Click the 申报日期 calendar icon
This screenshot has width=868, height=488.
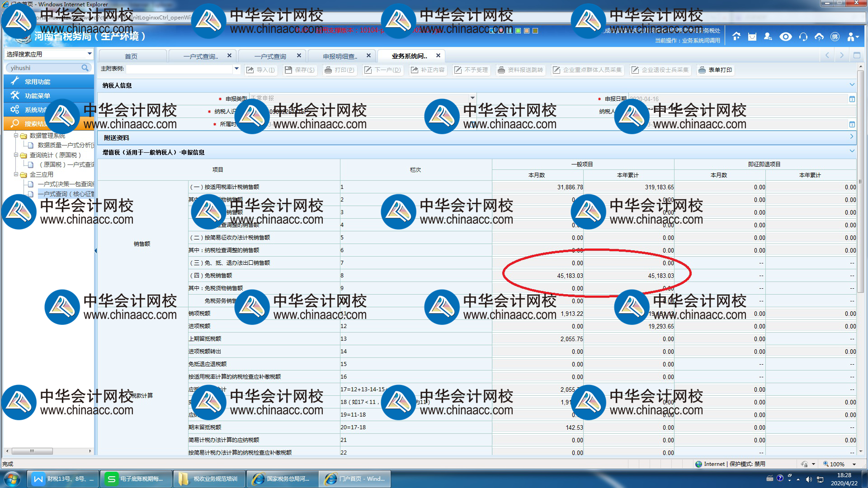tap(852, 99)
